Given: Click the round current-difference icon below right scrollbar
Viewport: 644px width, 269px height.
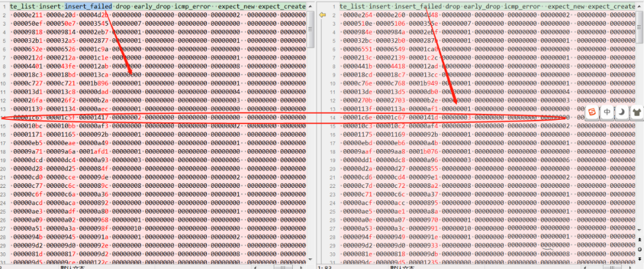Looking at the screenshot, I should [640, 249].
